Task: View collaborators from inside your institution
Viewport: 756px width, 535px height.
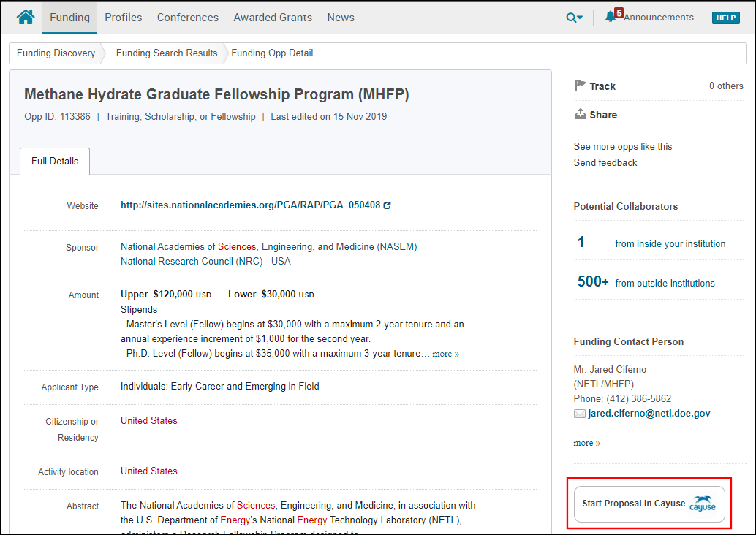Action: [670, 244]
